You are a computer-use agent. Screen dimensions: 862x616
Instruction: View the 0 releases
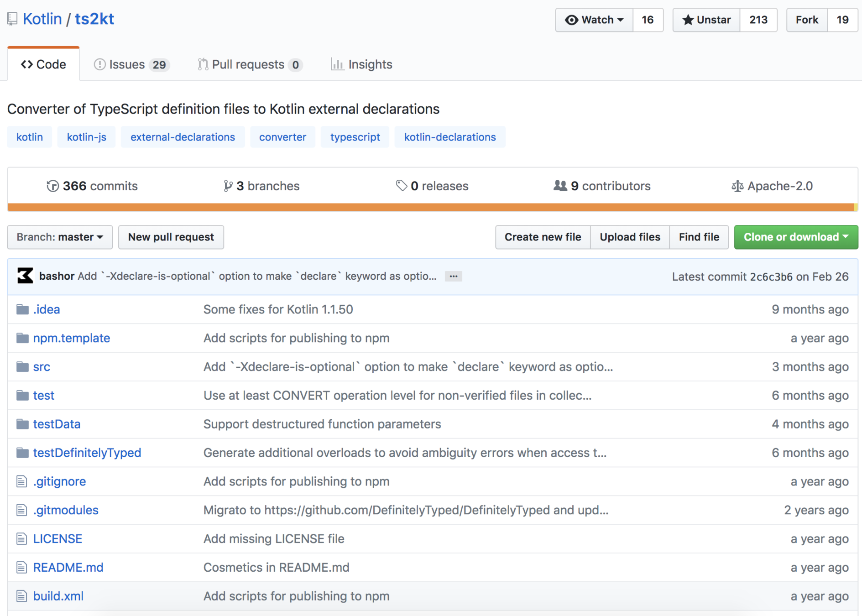point(432,186)
